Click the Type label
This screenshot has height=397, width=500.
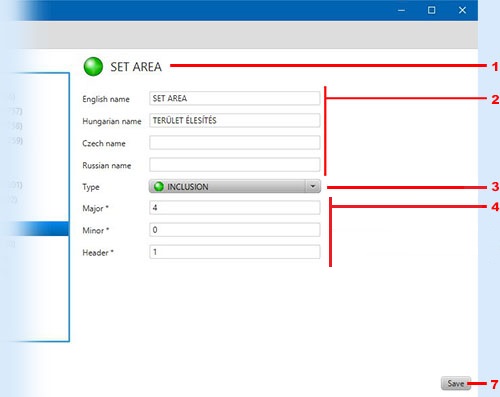[x=91, y=187]
